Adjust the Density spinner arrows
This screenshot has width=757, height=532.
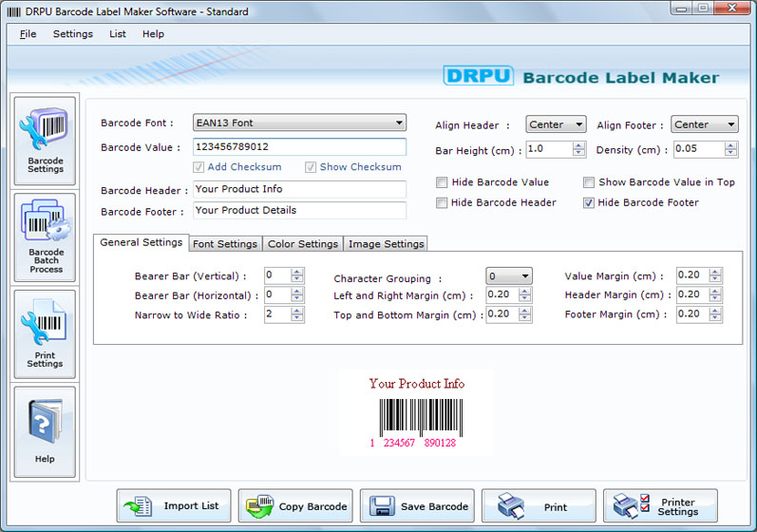tap(731, 149)
